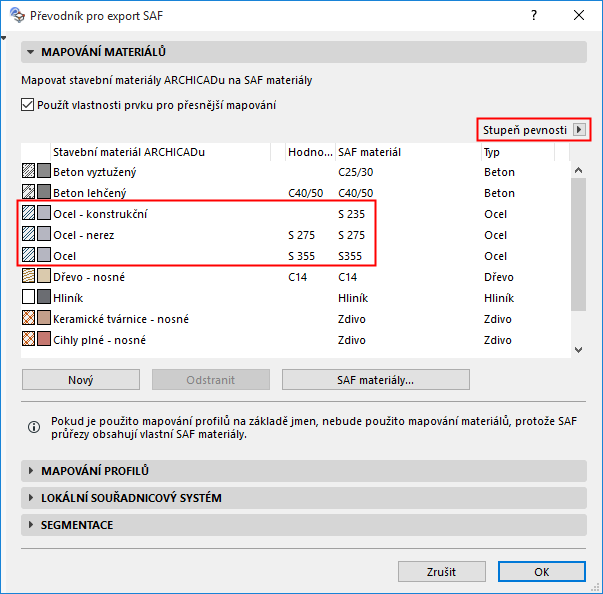Select the Ocel - konstrukční row

pyautogui.click(x=296, y=213)
